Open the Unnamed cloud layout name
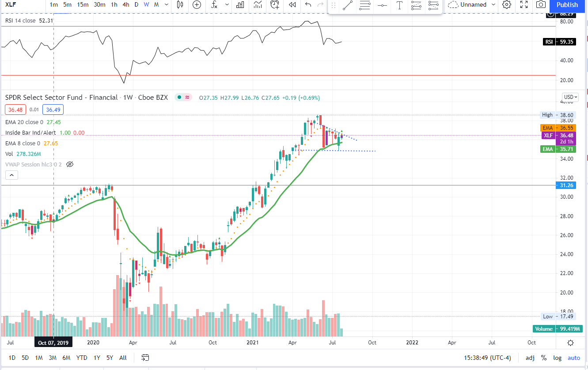 (x=467, y=5)
